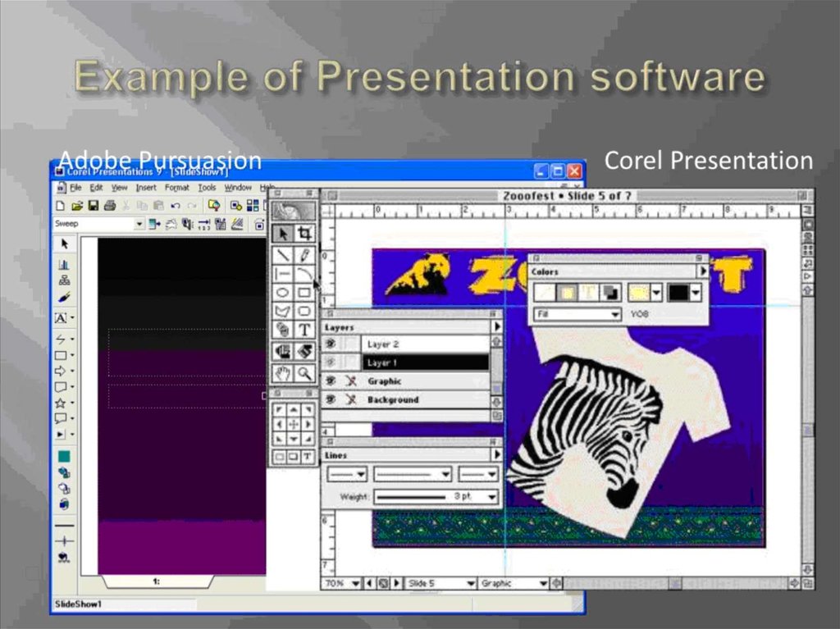Pick the Magnifier zoom tool
This screenshot has height=629, width=840.
pyautogui.click(x=304, y=373)
